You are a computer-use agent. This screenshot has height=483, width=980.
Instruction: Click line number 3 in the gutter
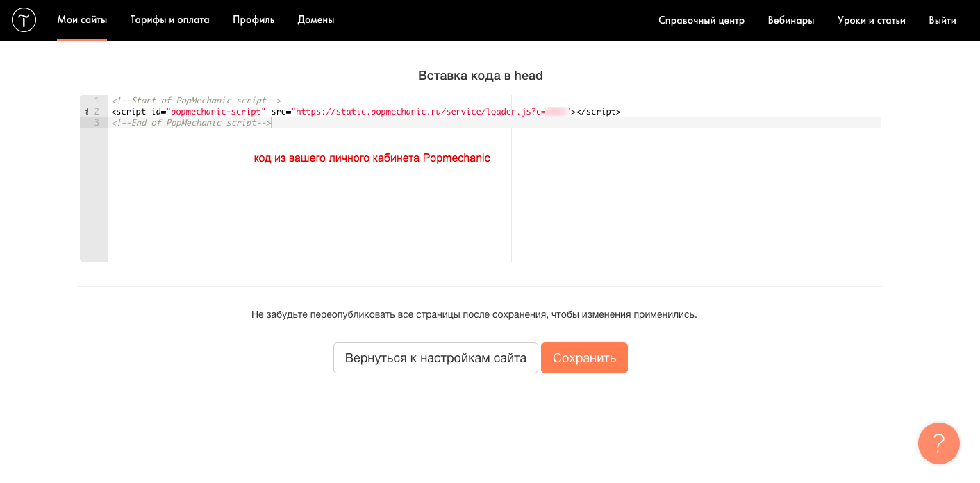pos(97,123)
